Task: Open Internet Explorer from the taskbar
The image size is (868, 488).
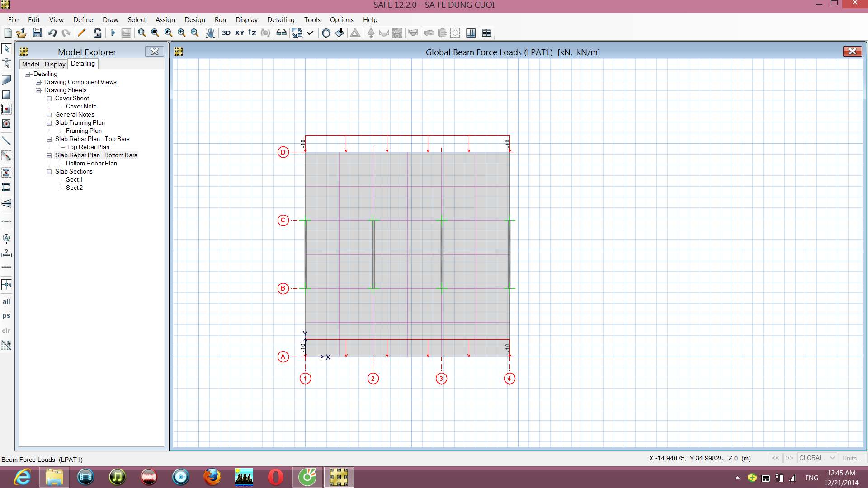Action: pos(22,477)
